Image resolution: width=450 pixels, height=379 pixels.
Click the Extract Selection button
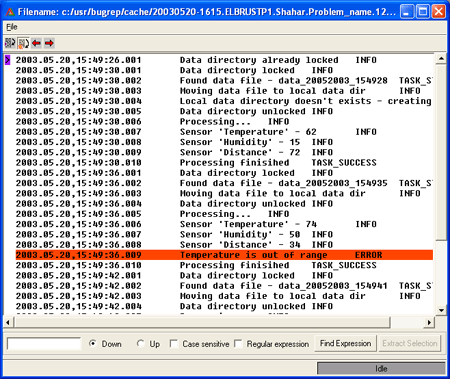tap(410, 343)
